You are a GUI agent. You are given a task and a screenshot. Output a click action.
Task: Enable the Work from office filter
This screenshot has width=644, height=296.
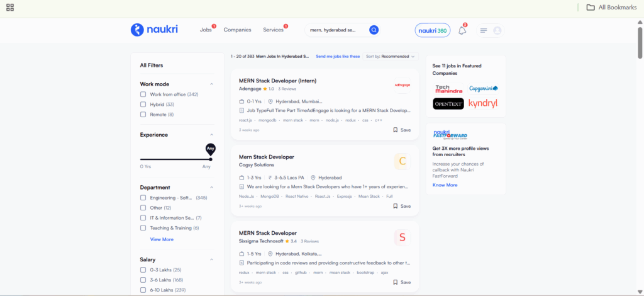pyautogui.click(x=143, y=94)
